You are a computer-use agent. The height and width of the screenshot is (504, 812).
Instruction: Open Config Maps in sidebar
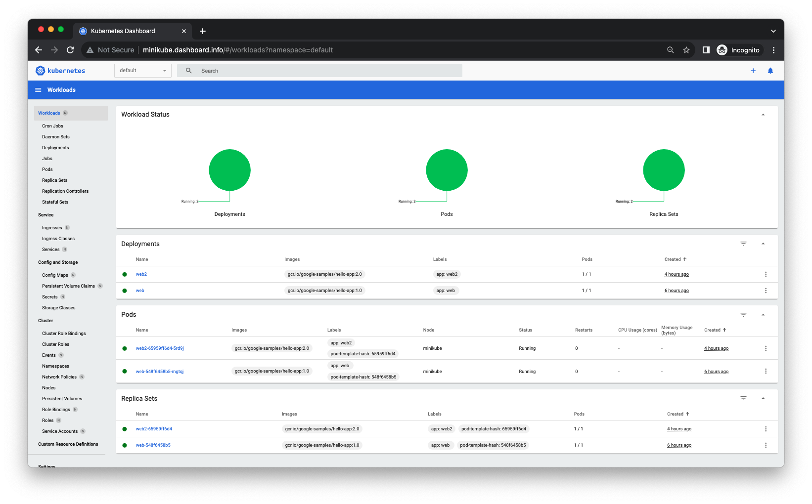(55, 275)
